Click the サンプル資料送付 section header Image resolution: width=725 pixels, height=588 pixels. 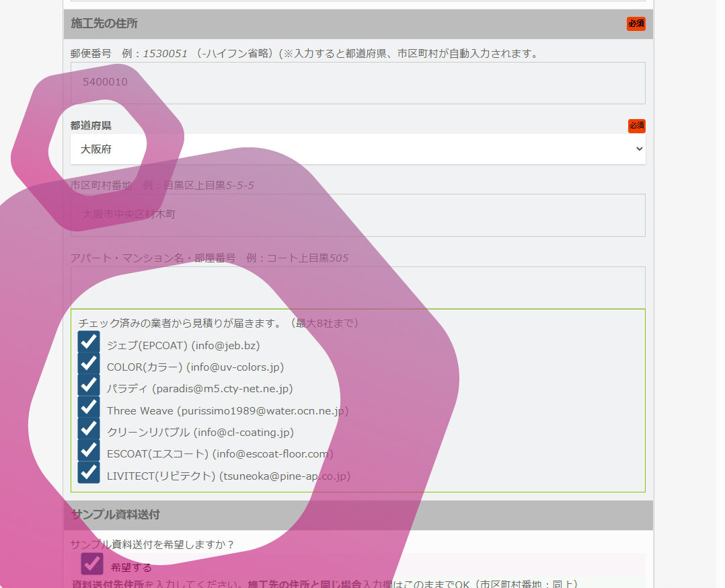(x=116, y=515)
